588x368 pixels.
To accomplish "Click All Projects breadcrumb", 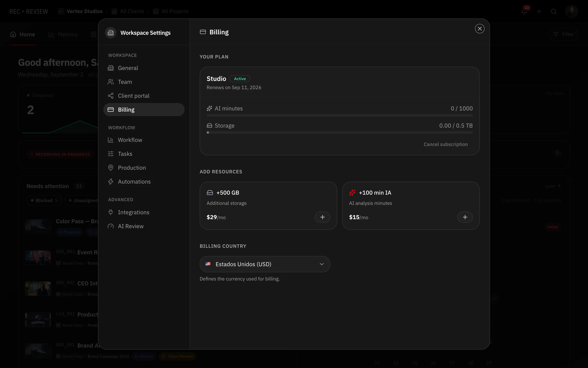I will [x=171, y=11].
